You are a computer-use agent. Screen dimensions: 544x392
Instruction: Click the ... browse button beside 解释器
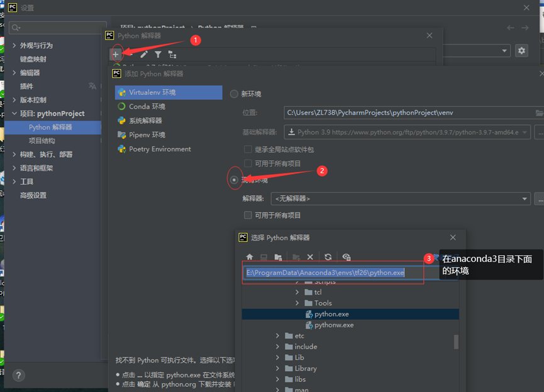[x=540, y=199]
